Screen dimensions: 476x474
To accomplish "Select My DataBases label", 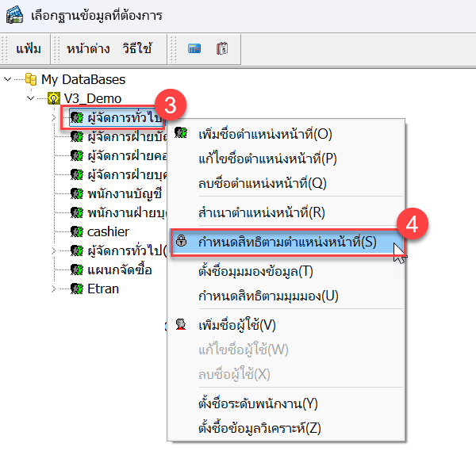I will pos(83,79).
